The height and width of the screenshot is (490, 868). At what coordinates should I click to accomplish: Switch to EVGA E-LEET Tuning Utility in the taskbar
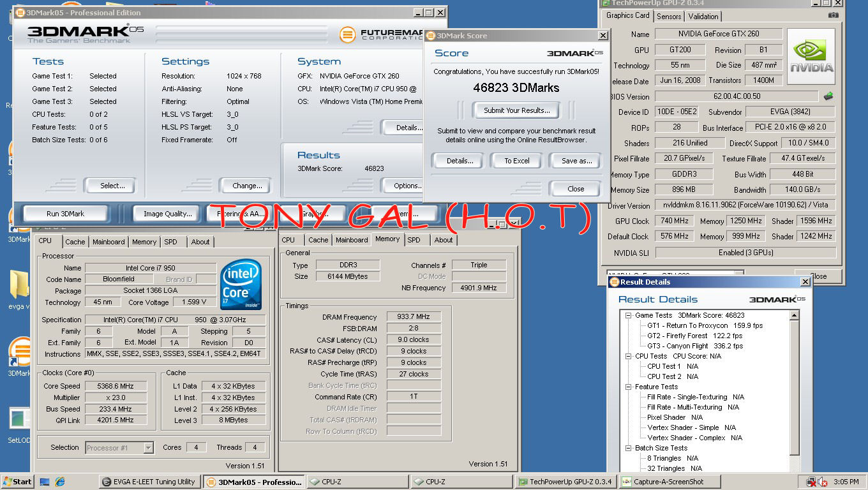click(149, 482)
